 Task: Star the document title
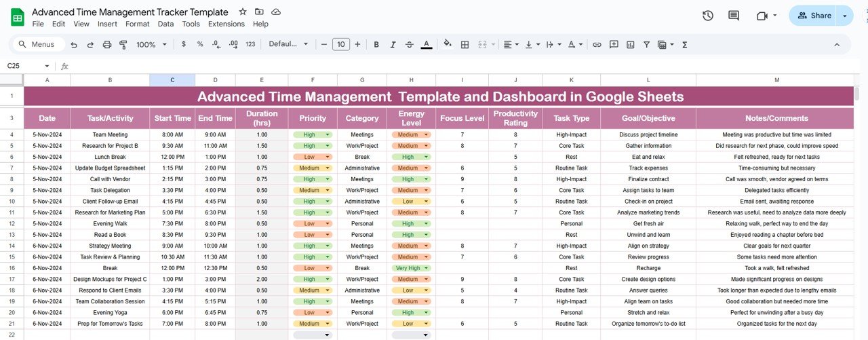243,12
